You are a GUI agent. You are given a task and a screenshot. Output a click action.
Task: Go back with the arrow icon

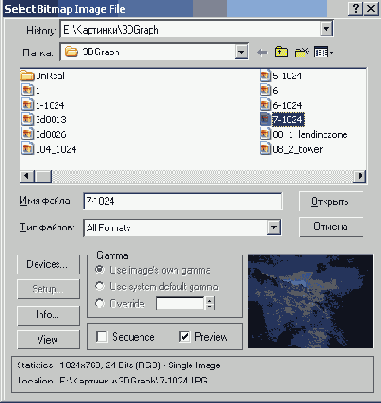click(x=262, y=52)
